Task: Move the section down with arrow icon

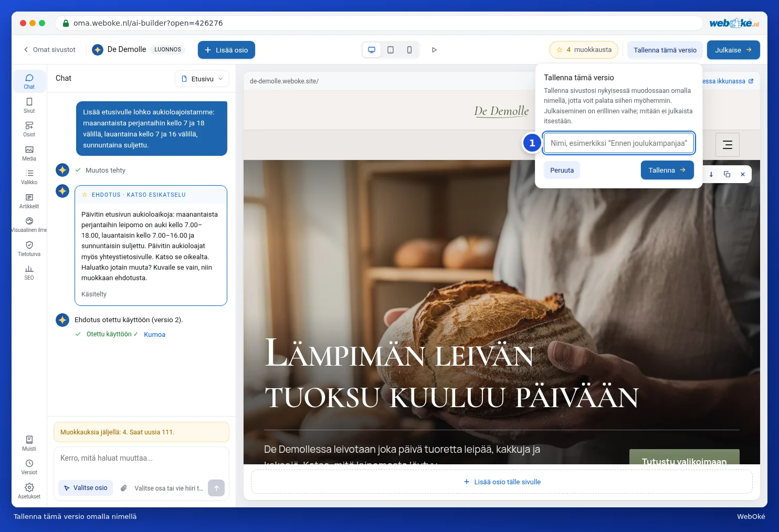Action: tap(711, 174)
